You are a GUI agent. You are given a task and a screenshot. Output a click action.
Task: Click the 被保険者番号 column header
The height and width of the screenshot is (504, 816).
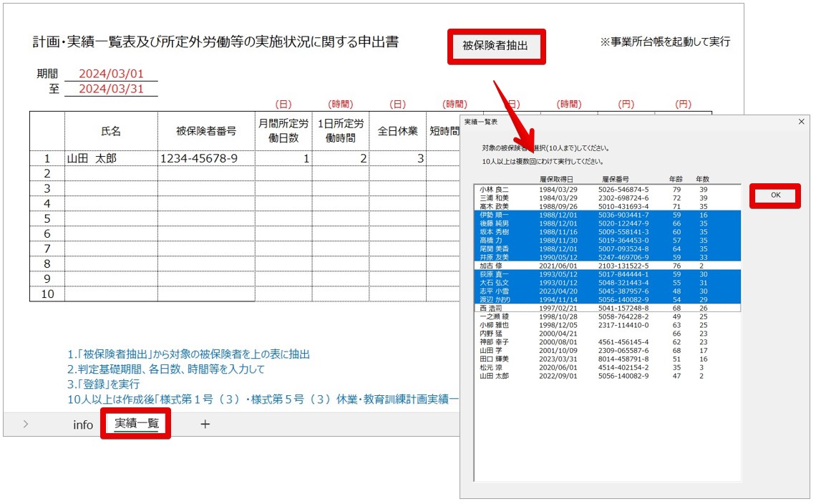[x=206, y=131]
